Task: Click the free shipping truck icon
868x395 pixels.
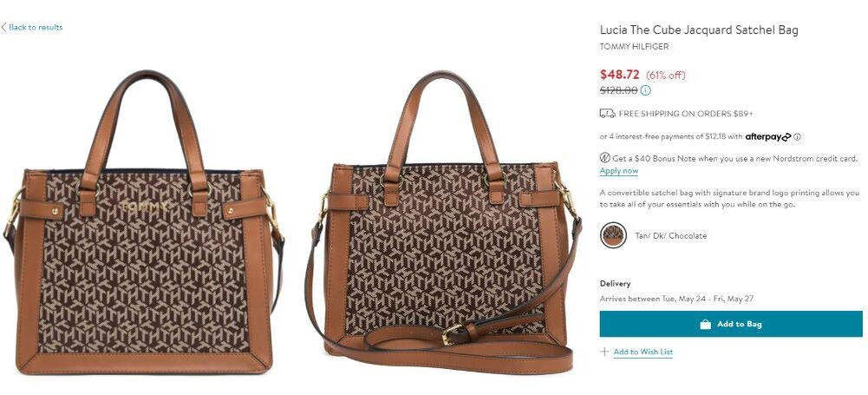Action: coord(607,114)
